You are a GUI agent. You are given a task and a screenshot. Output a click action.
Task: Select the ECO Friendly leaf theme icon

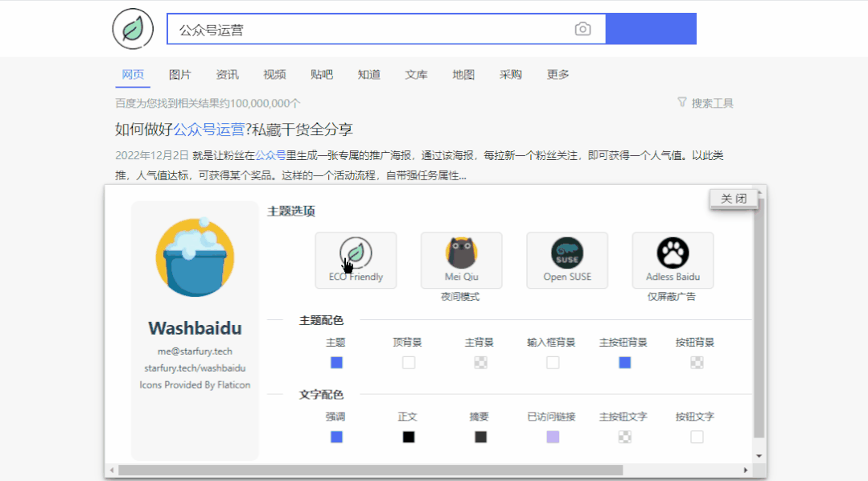tap(356, 252)
